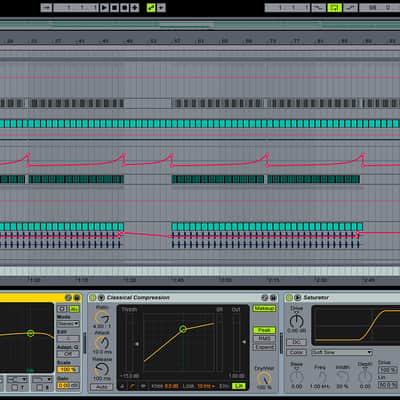Toggle the Saturator DC button

tap(296, 342)
